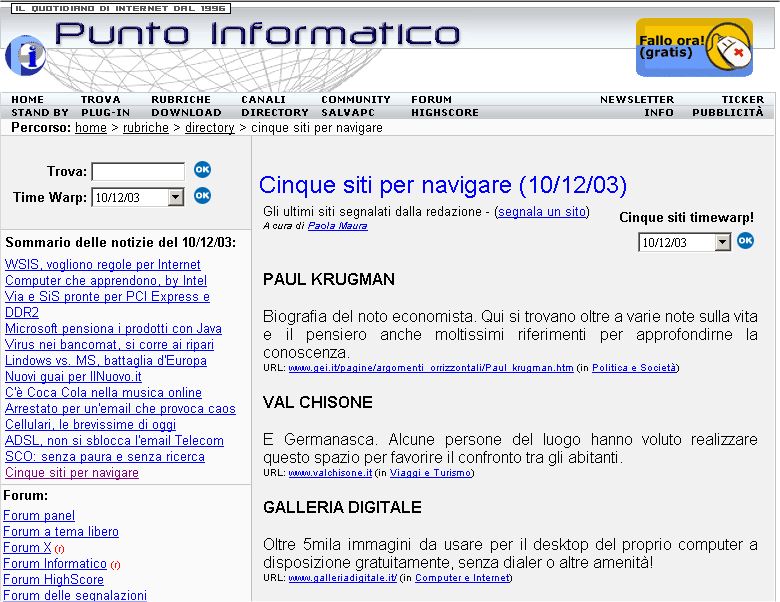
Task: Click the 'Punto Informatico' site title
Action: (x=257, y=34)
